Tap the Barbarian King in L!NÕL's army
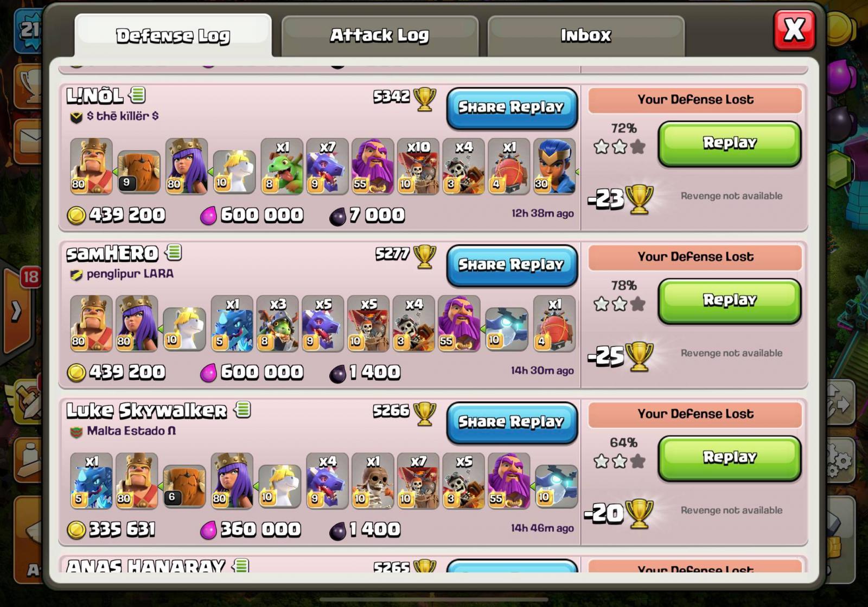The image size is (868, 607). coord(92,166)
